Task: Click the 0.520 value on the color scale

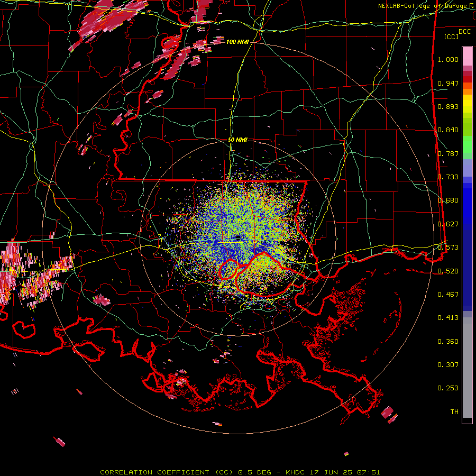Action: [448, 271]
